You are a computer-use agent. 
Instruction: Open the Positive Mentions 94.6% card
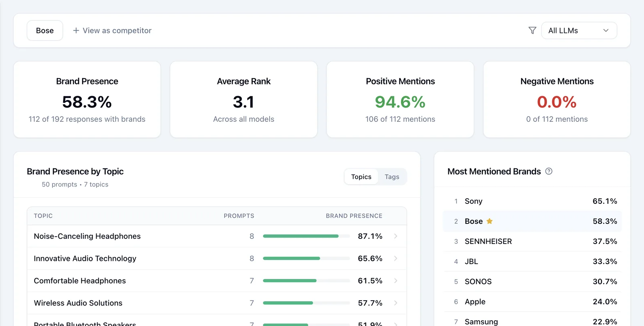400,99
